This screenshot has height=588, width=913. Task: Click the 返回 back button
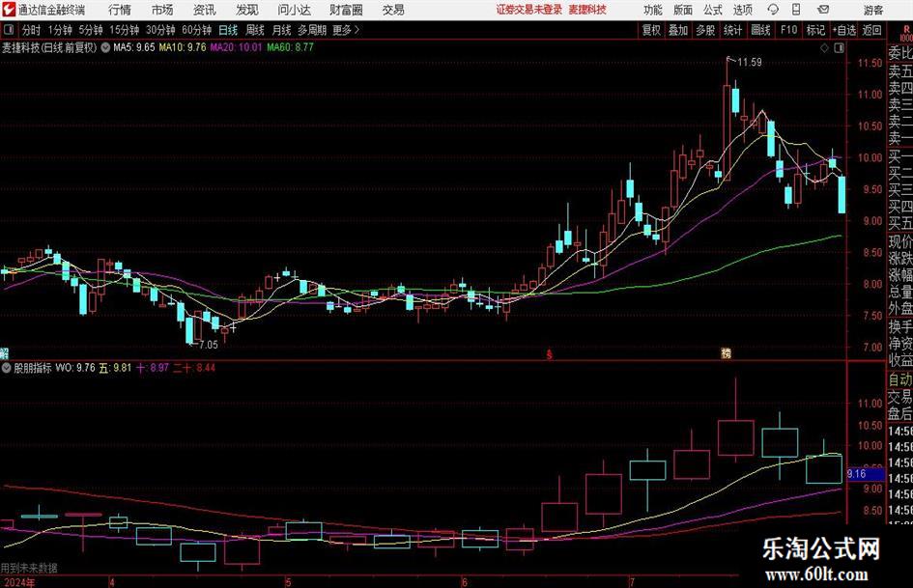pos(871,30)
